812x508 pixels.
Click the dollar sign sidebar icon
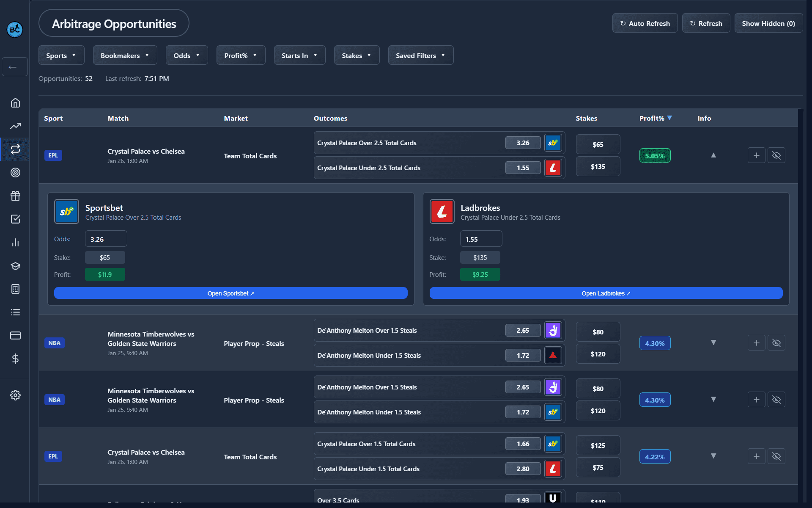pos(15,359)
